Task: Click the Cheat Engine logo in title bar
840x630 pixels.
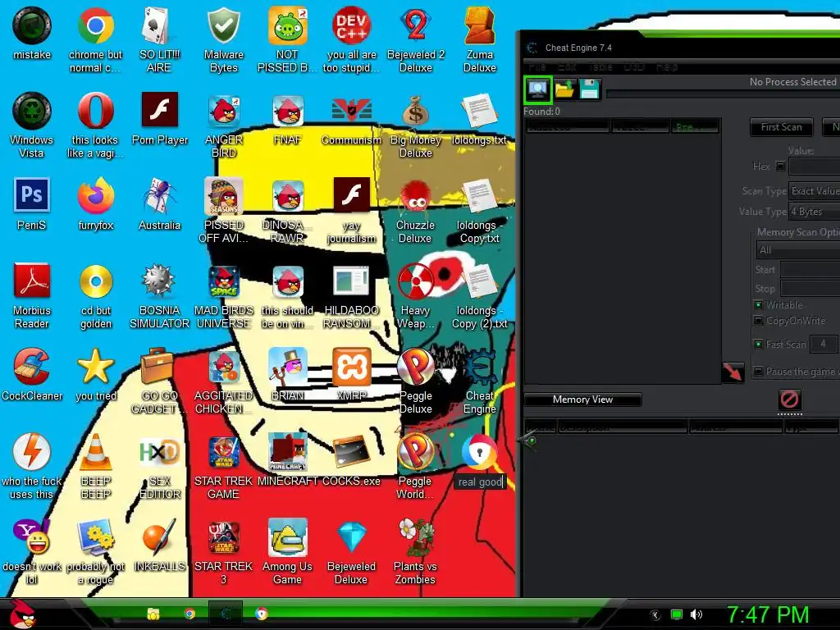Action: [532, 48]
